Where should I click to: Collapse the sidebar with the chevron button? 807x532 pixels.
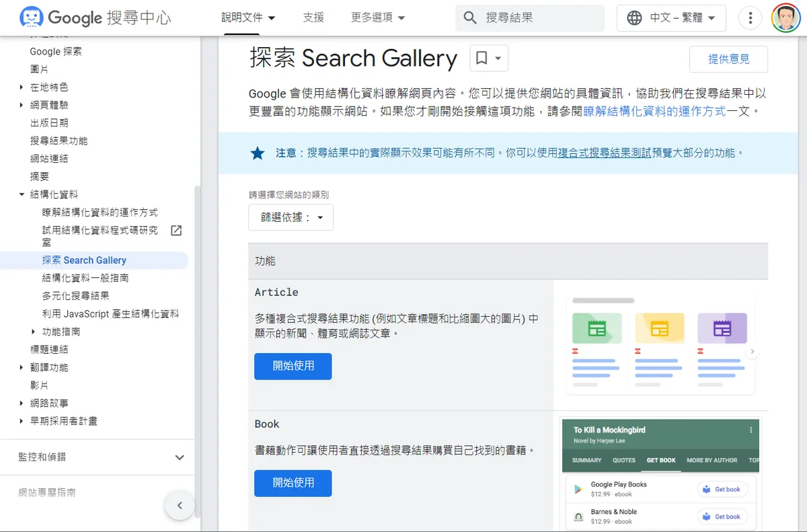click(x=180, y=505)
